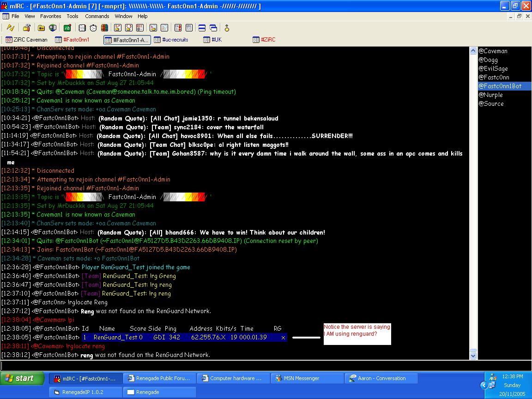
Task: Click the Notify list icon
Action: (x=177, y=28)
